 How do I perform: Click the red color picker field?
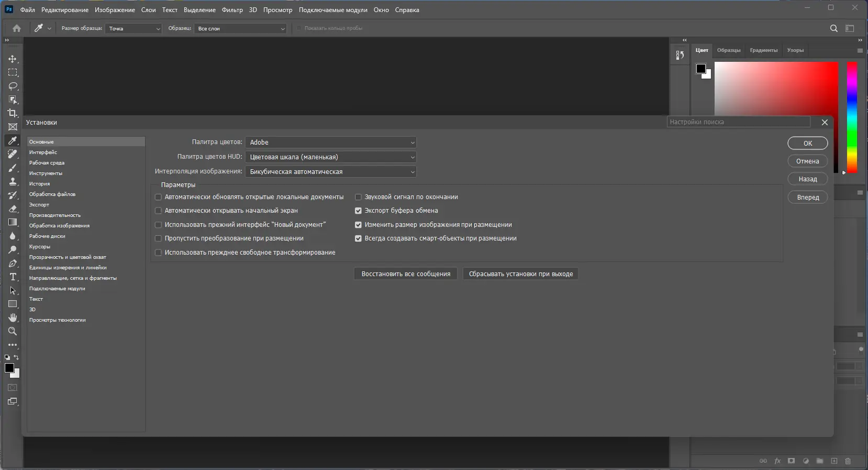point(776,88)
